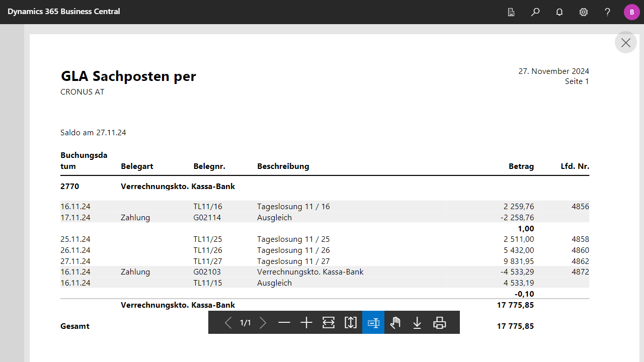Viewport: 644px width, 362px height.
Task: Download the report preview
Action: click(417, 323)
